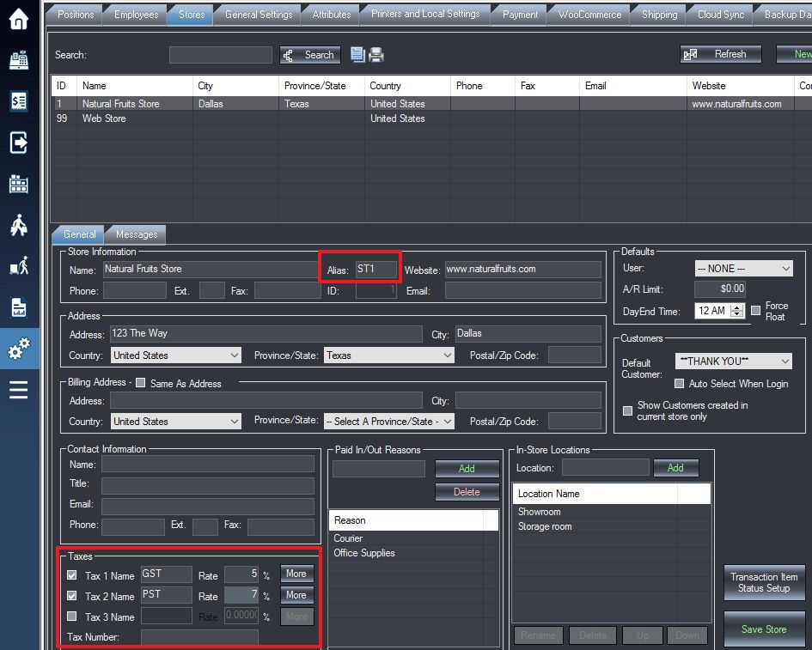This screenshot has width=812, height=650.
Task: Enable the Force Float checkbox
Action: coord(755,311)
